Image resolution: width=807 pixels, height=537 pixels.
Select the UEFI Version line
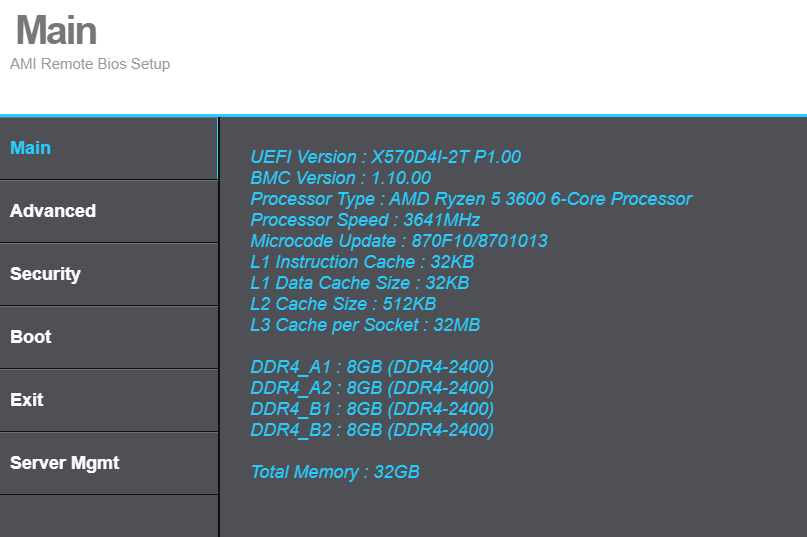click(x=385, y=157)
